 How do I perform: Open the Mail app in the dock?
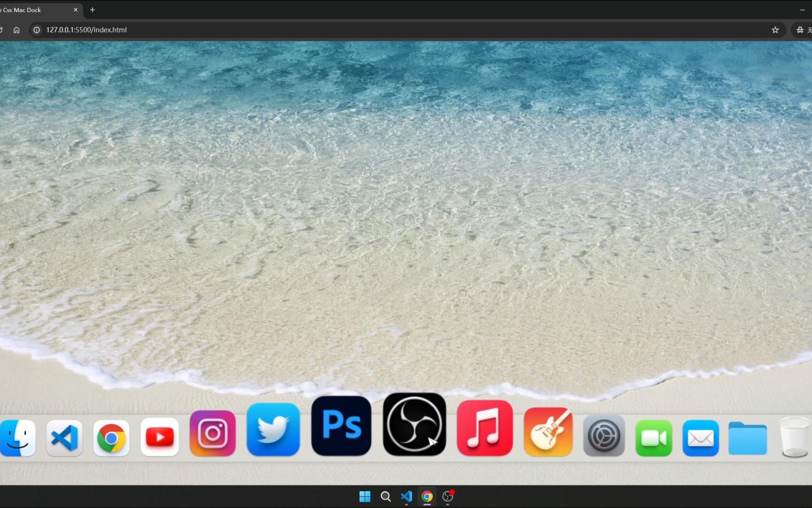(700, 438)
